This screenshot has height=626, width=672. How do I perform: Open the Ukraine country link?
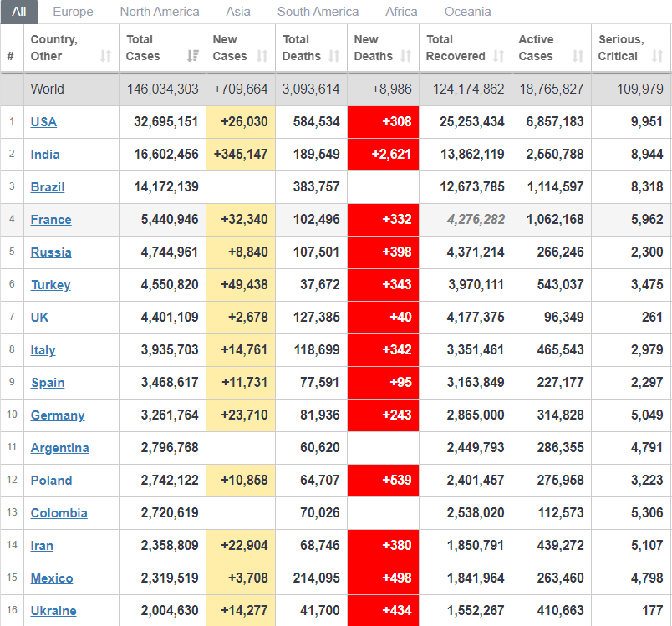pos(53,611)
